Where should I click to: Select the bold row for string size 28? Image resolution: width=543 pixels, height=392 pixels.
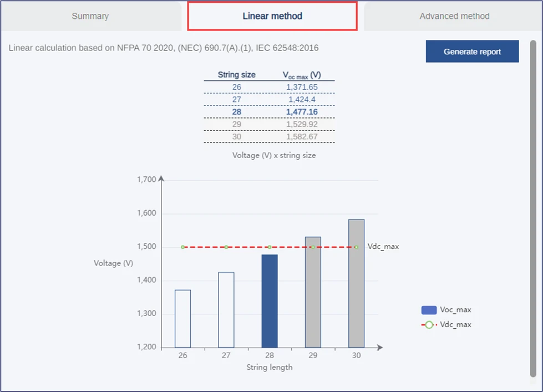tap(270, 111)
